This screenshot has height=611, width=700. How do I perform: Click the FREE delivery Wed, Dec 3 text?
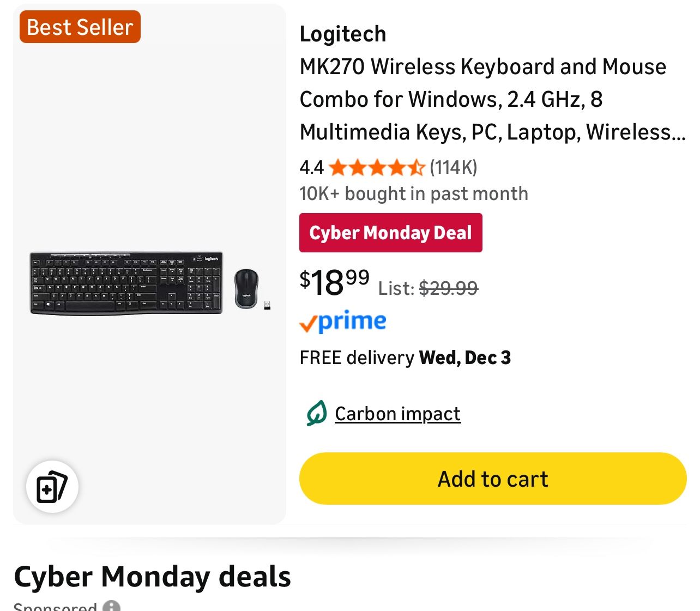coord(405,358)
